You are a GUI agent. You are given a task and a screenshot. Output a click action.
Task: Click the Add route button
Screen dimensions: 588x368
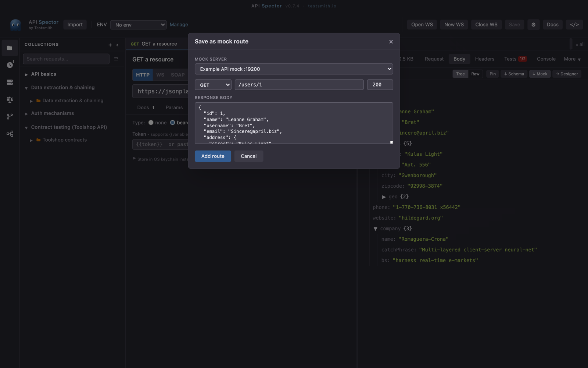pos(213,156)
